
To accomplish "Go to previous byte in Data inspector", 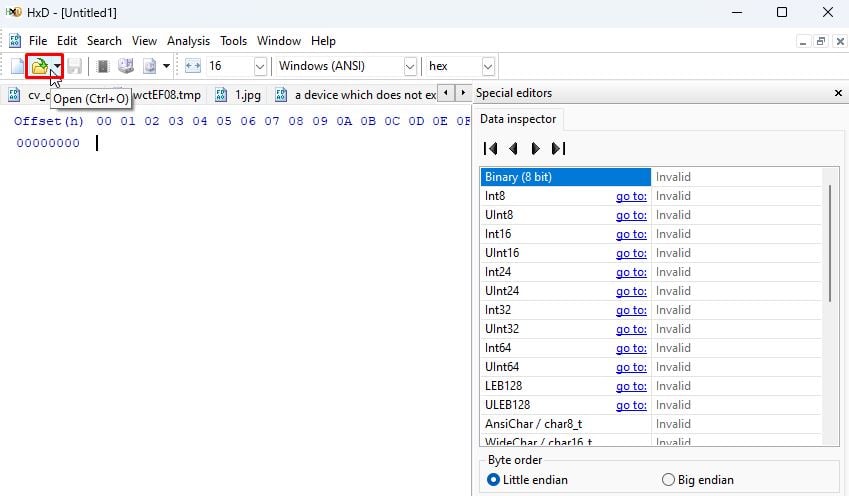I will [x=513, y=149].
